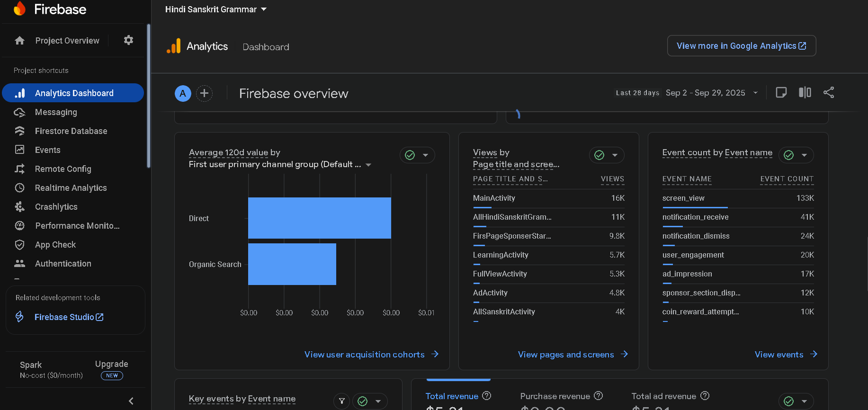Click the compare view columns icon
The height and width of the screenshot is (410, 868).
(x=805, y=93)
